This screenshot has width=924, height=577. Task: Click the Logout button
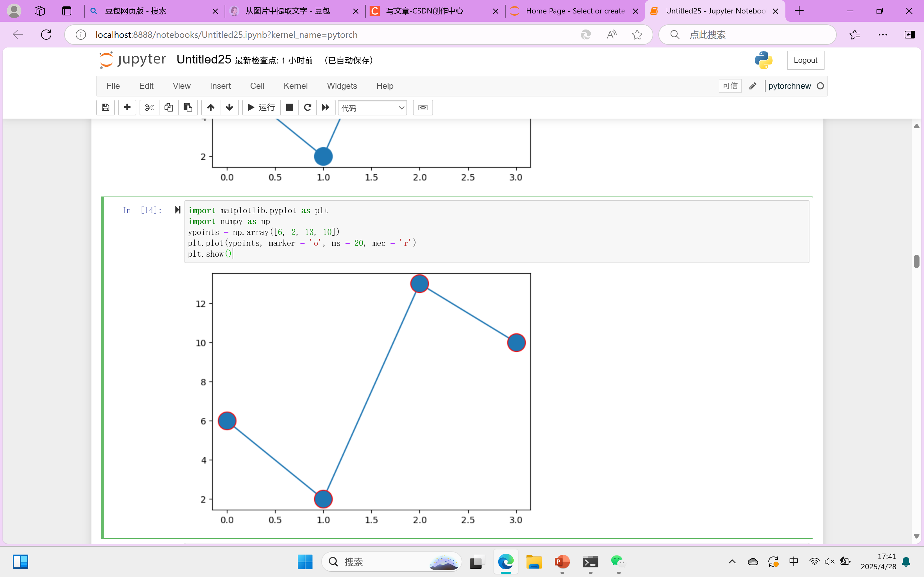coord(805,60)
